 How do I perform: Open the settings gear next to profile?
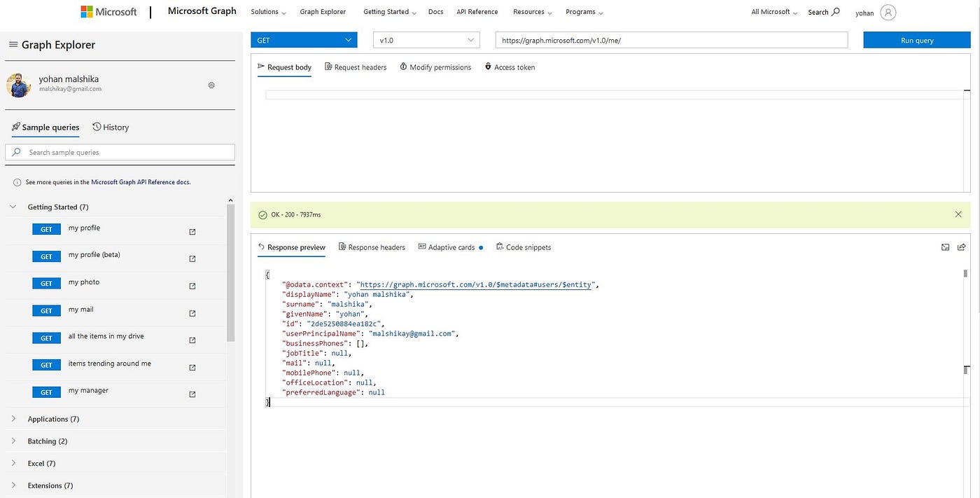click(x=211, y=85)
